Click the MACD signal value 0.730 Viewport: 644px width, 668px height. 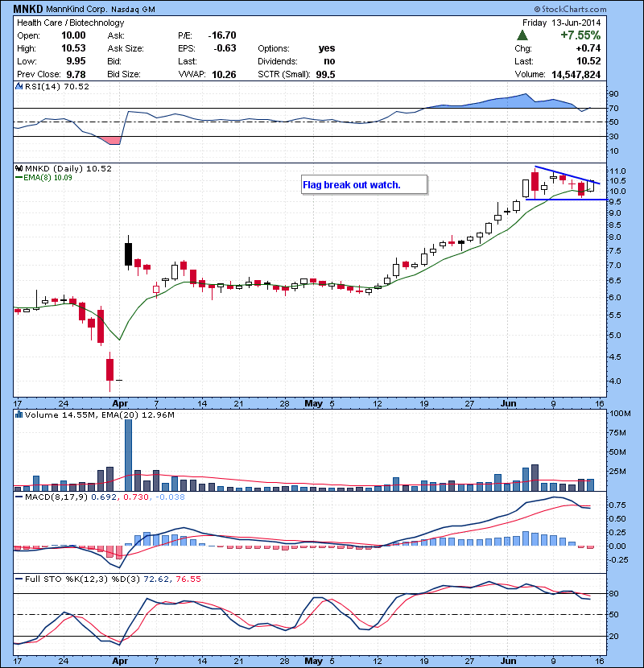click(x=136, y=497)
